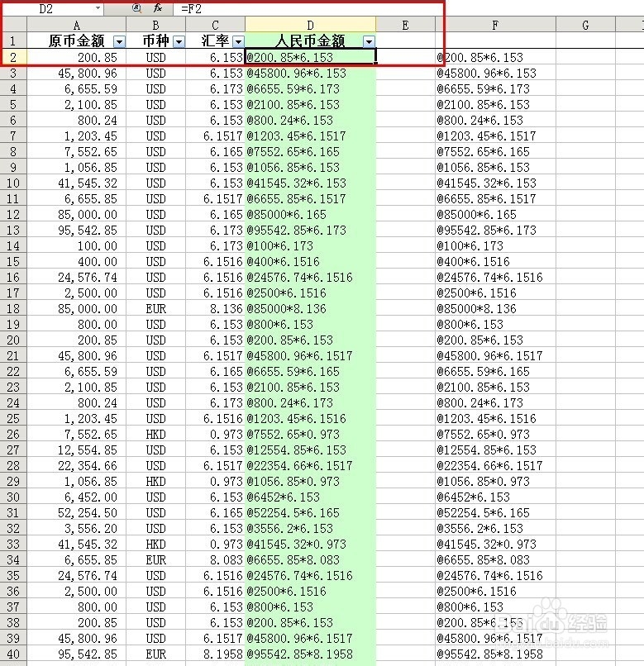Click amount 100.00 in row 14
The image size is (644, 666).
point(77,246)
